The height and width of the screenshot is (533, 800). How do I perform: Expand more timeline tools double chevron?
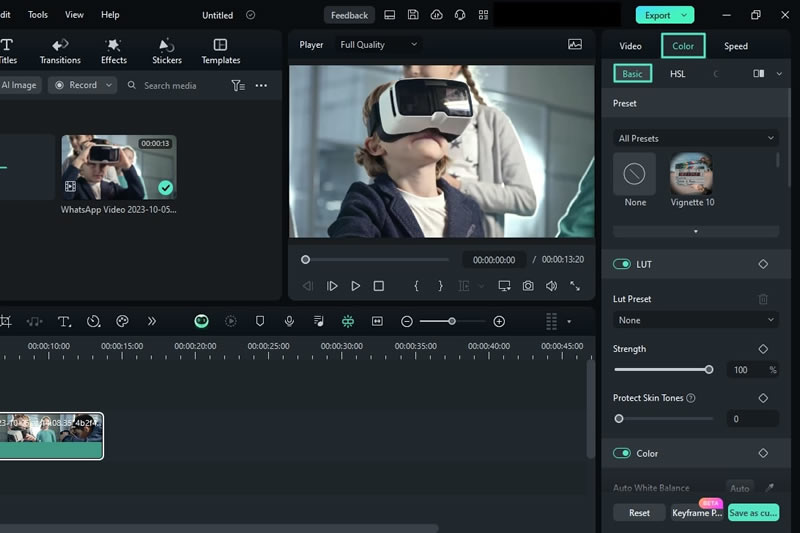152,321
